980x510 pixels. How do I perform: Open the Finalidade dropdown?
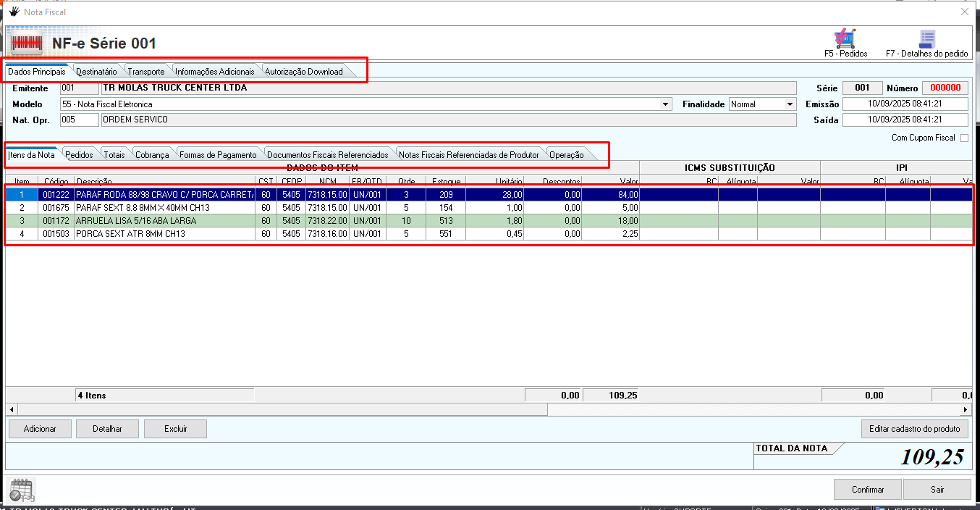[790, 104]
